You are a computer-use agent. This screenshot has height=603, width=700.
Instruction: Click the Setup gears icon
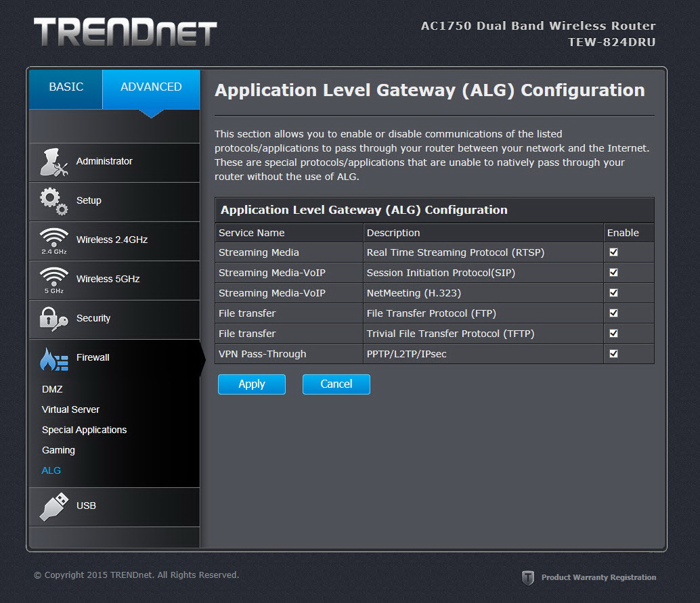pyautogui.click(x=54, y=201)
